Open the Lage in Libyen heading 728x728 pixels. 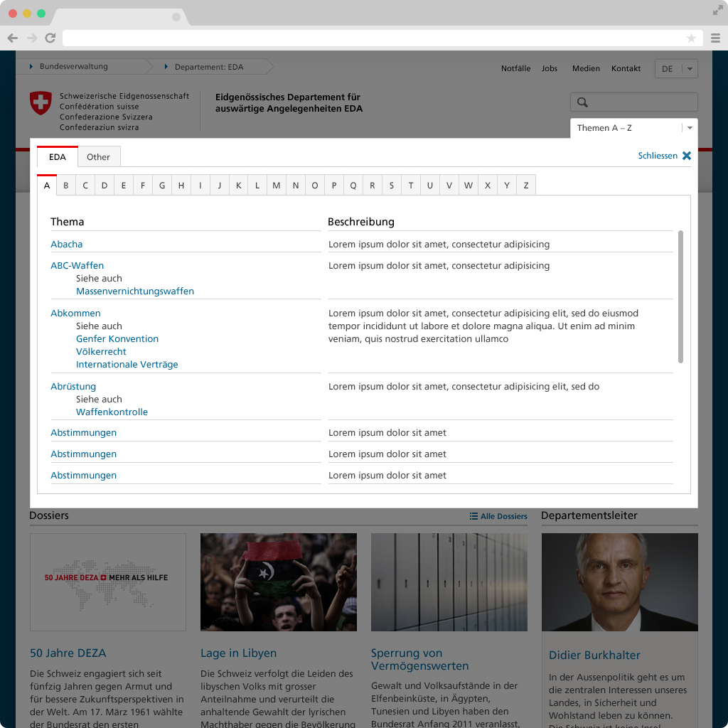(238, 653)
